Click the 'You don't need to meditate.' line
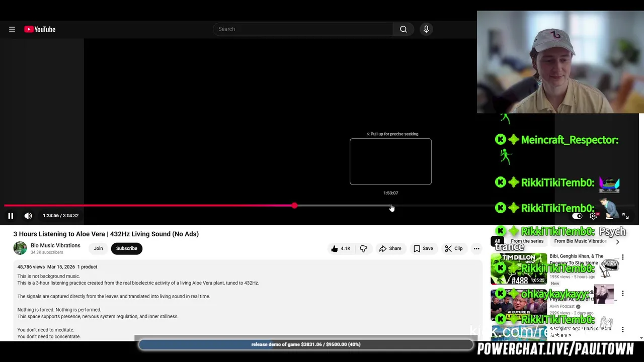This screenshot has width=644, height=362. (x=46, y=330)
